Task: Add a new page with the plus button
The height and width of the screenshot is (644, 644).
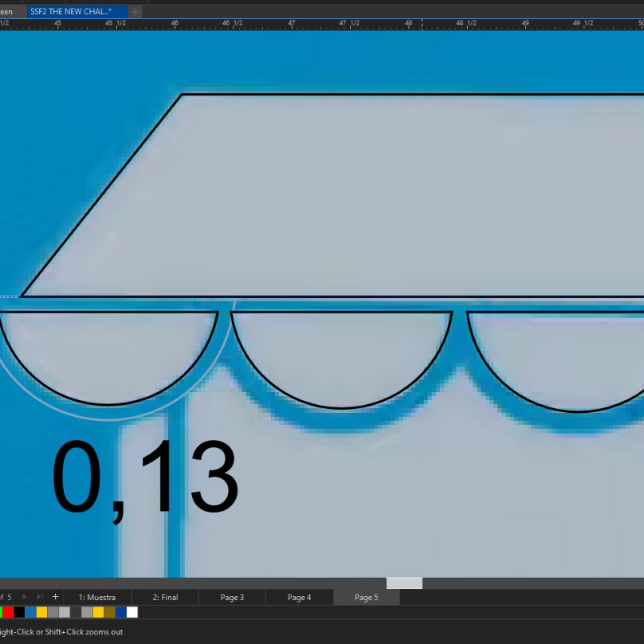Action: click(56, 596)
